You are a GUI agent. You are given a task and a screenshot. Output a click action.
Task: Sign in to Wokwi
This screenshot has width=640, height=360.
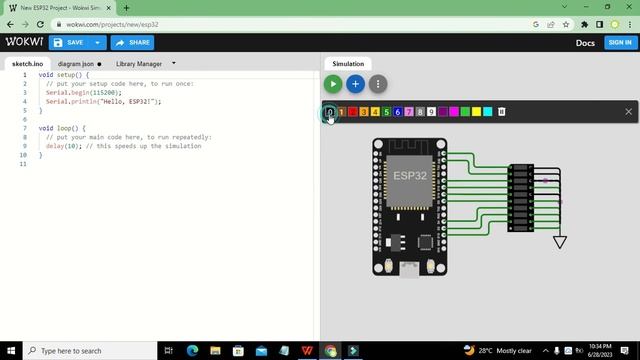620,42
